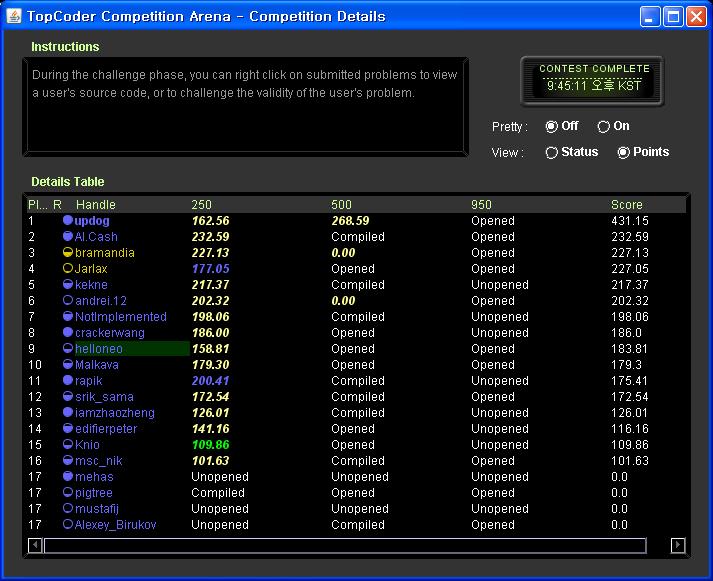The width and height of the screenshot is (713, 581).
Task: Click the rating icon beside Al.Cash
Action: [x=68, y=236]
